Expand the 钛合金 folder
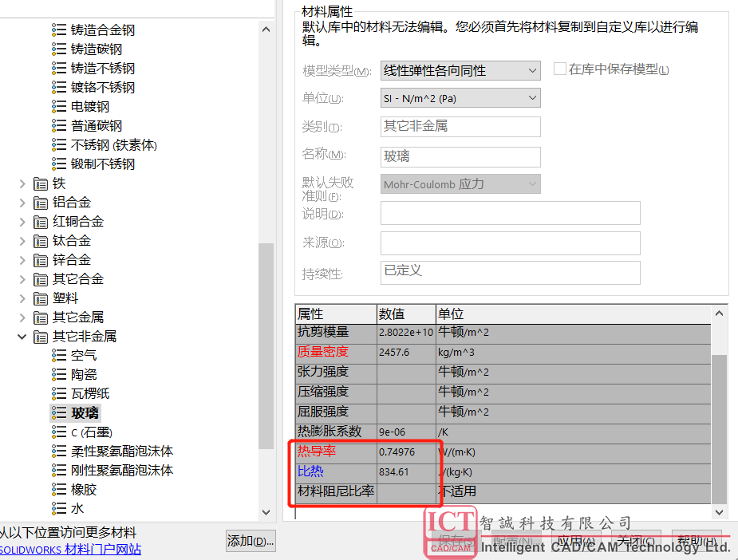This screenshot has width=738, height=560. click(22, 241)
